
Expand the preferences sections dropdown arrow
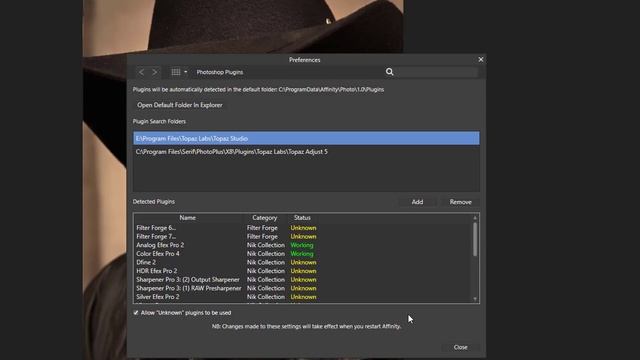(x=186, y=72)
